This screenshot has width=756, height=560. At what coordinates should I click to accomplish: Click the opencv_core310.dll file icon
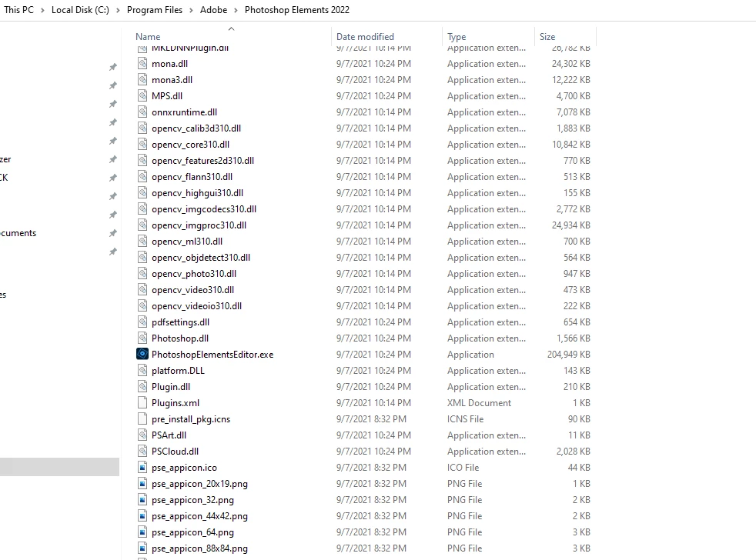tap(142, 144)
